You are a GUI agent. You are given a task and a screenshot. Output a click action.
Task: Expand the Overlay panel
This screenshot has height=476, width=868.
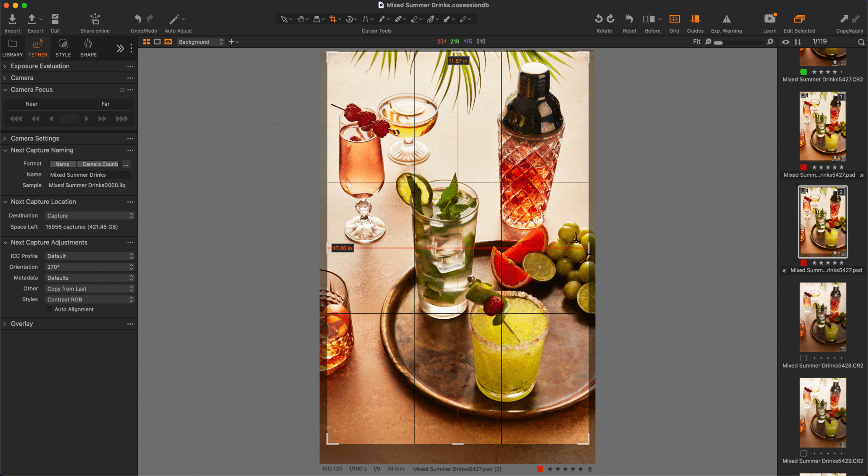coord(5,324)
